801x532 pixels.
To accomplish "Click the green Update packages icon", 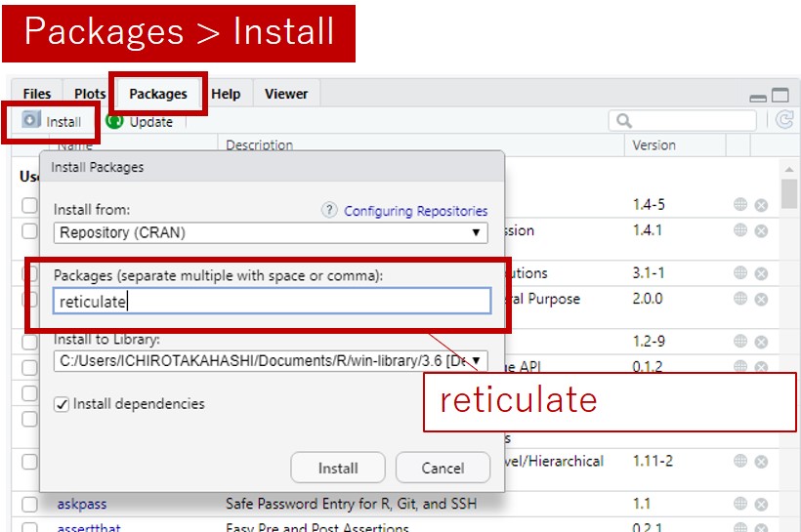I will [114, 122].
